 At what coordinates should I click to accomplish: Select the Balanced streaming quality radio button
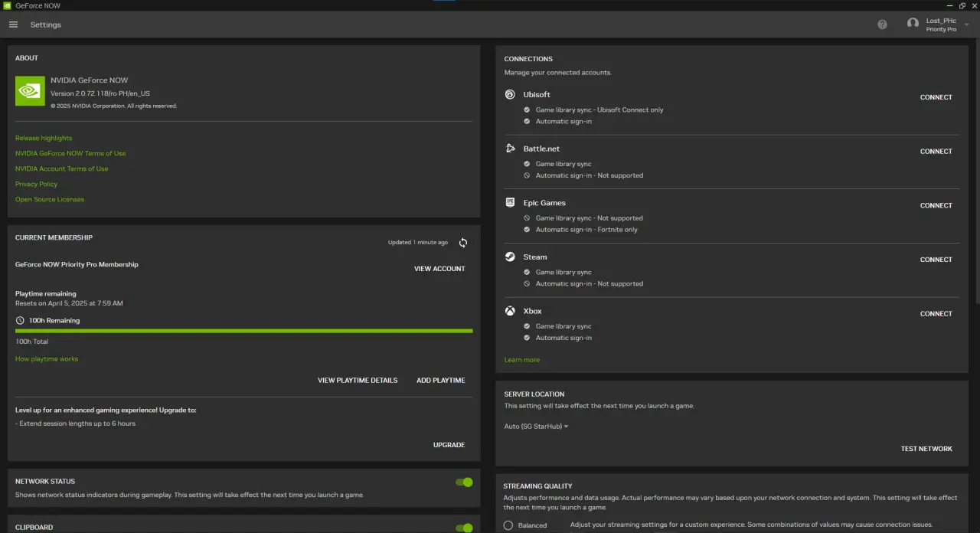click(x=508, y=525)
